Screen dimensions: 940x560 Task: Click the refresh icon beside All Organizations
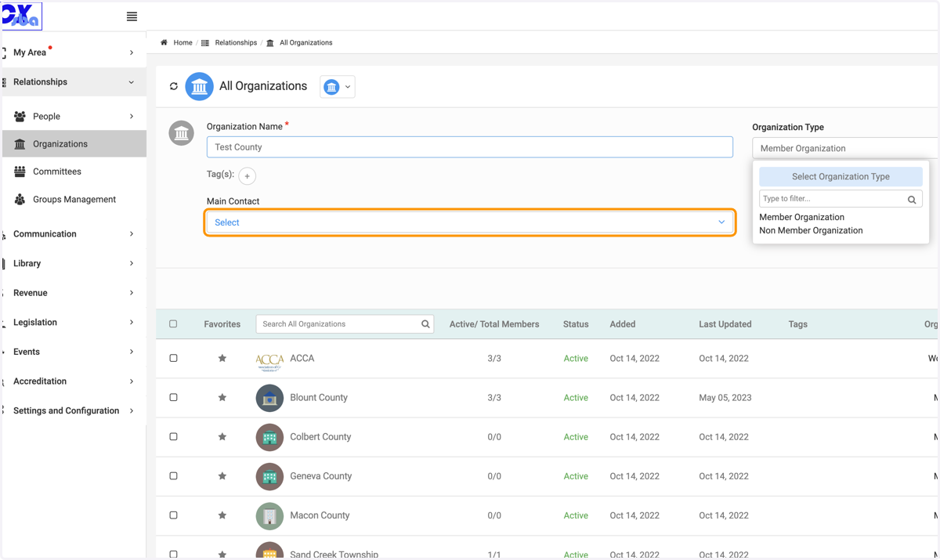tap(174, 86)
